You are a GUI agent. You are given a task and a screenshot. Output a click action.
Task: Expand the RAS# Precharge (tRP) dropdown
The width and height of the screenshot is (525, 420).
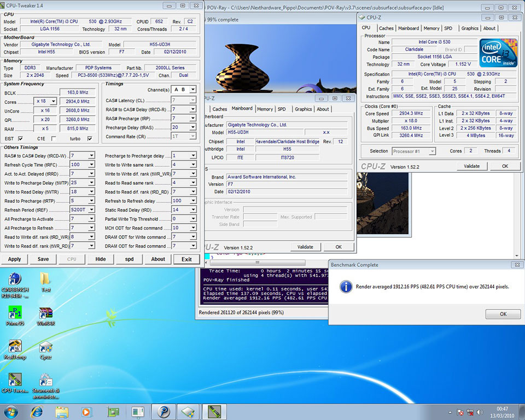pos(193,118)
